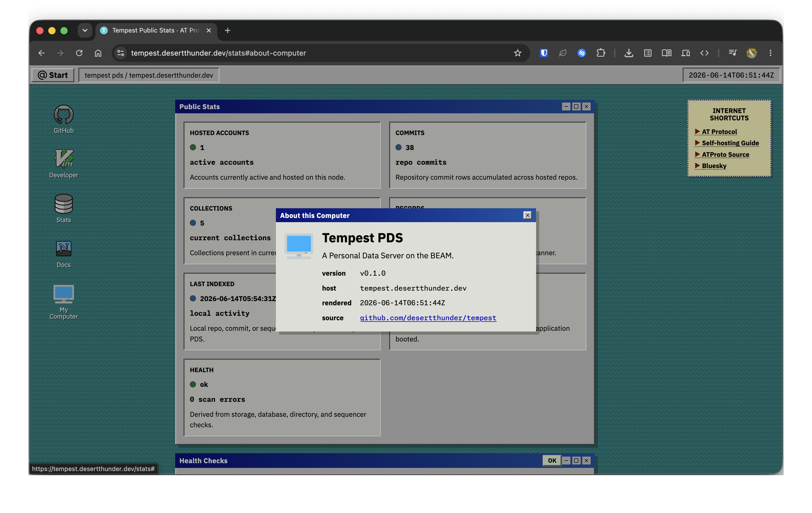Click the Start button

[x=53, y=75]
